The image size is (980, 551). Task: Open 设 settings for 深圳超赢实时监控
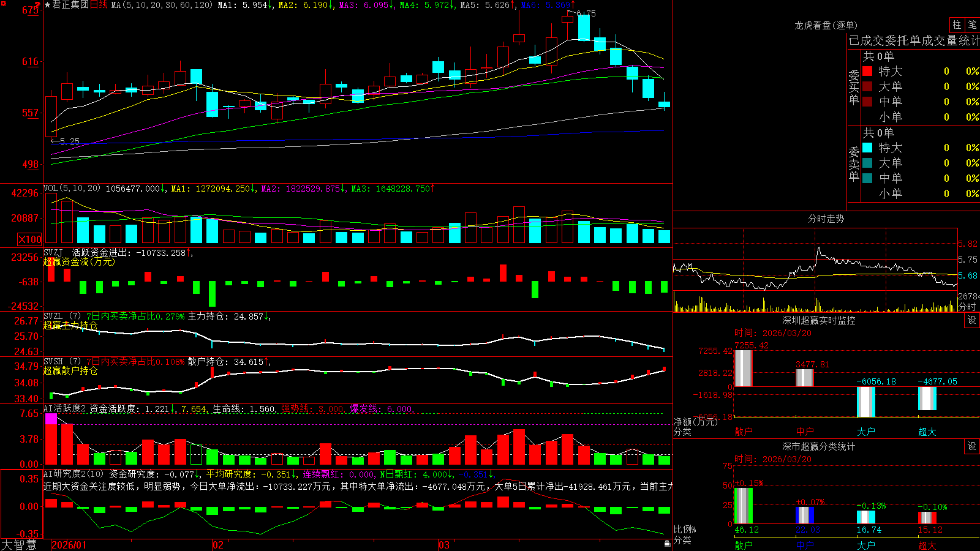click(972, 320)
